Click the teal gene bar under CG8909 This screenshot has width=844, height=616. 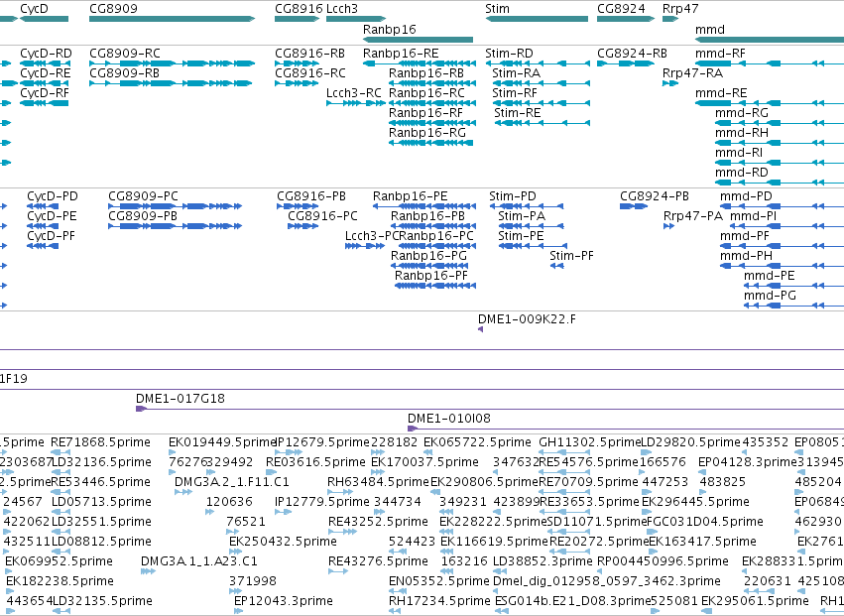172,19
